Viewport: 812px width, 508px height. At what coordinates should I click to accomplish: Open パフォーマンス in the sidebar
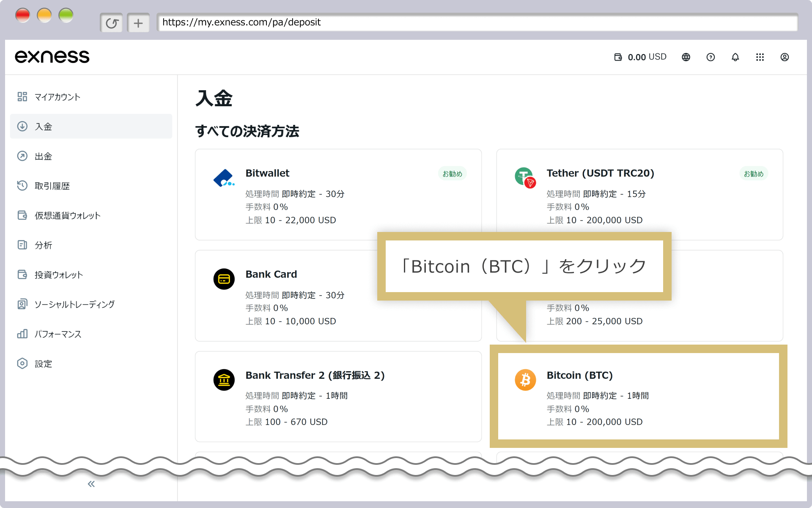click(x=91, y=334)
